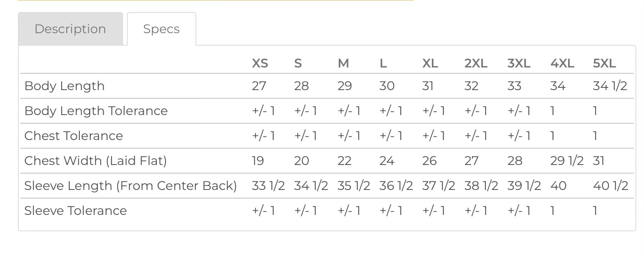Select the Specs tab

coord(161,29)
